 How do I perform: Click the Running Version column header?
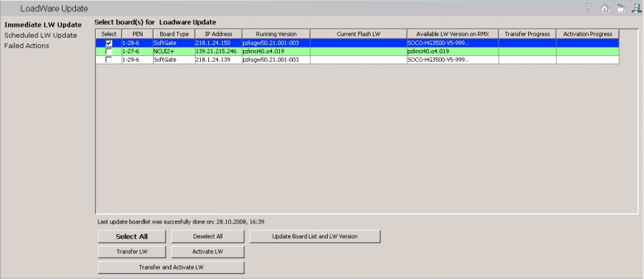click(276, 34)
